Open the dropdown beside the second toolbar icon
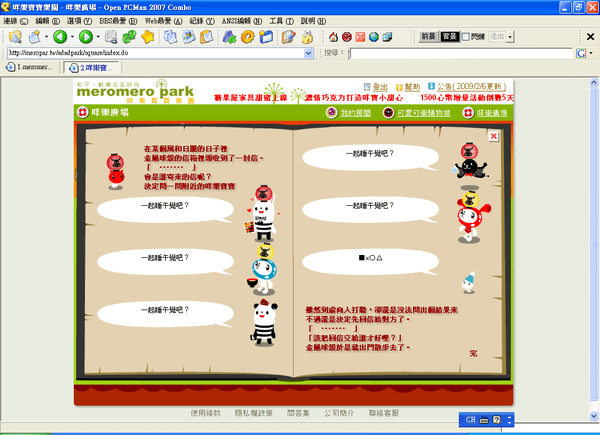The height and width of the screenshot is (435, 600). [x=46, y=37]
